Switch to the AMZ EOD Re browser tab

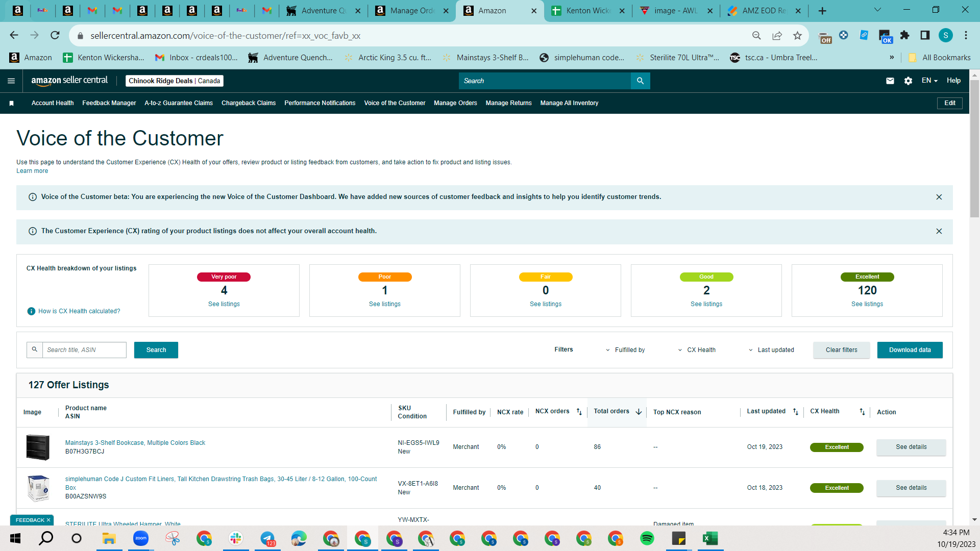click(763, 11)
